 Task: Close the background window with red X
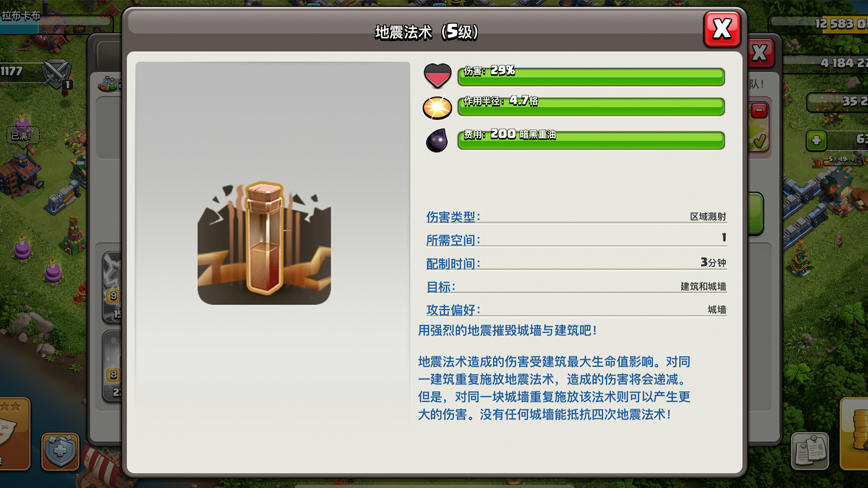pyautogui.click(x=760, y=53)
